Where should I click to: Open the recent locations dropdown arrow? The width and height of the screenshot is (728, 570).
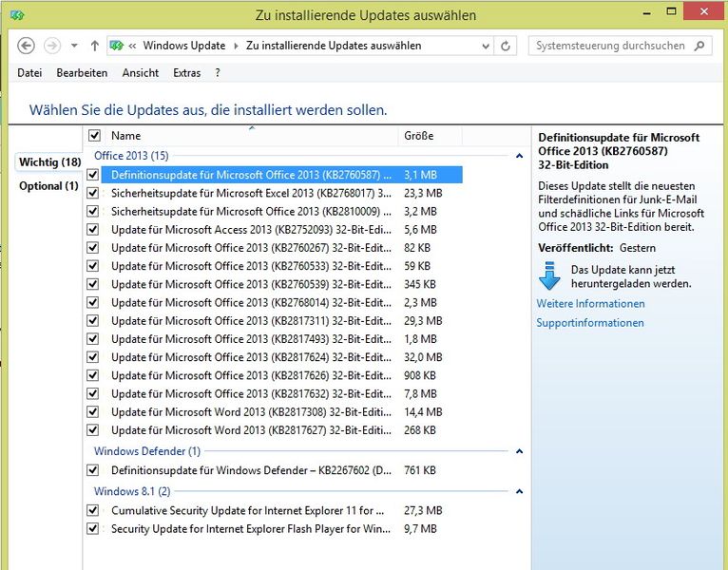74,46
